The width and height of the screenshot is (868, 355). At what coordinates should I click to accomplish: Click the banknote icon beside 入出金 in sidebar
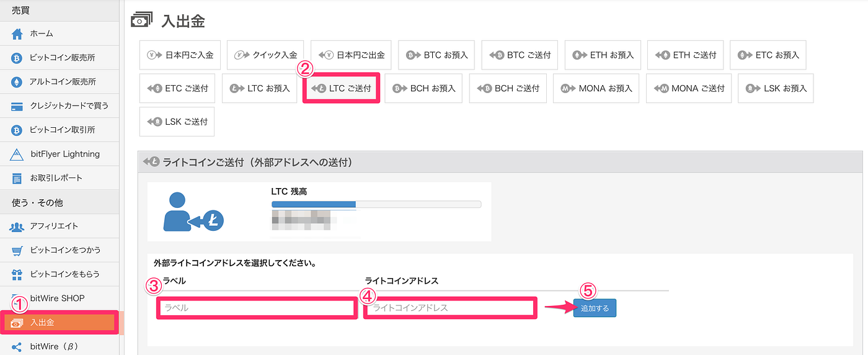[x=17, y=323]
